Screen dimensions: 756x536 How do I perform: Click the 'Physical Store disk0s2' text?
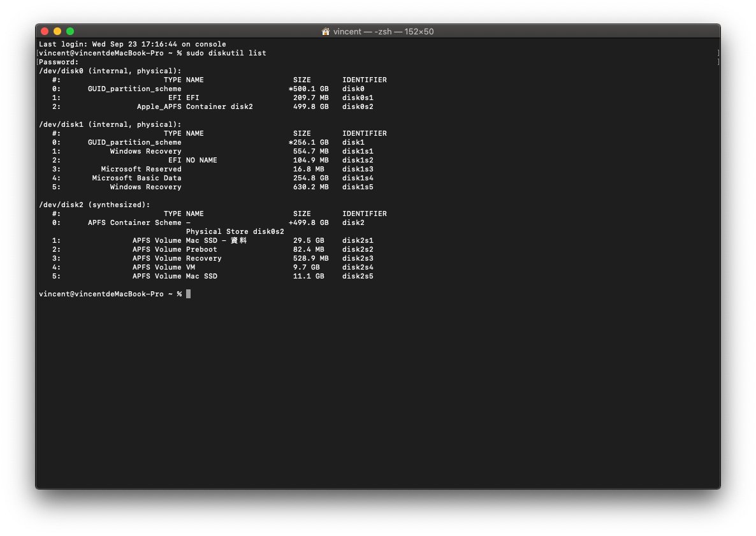coord(235,231)
